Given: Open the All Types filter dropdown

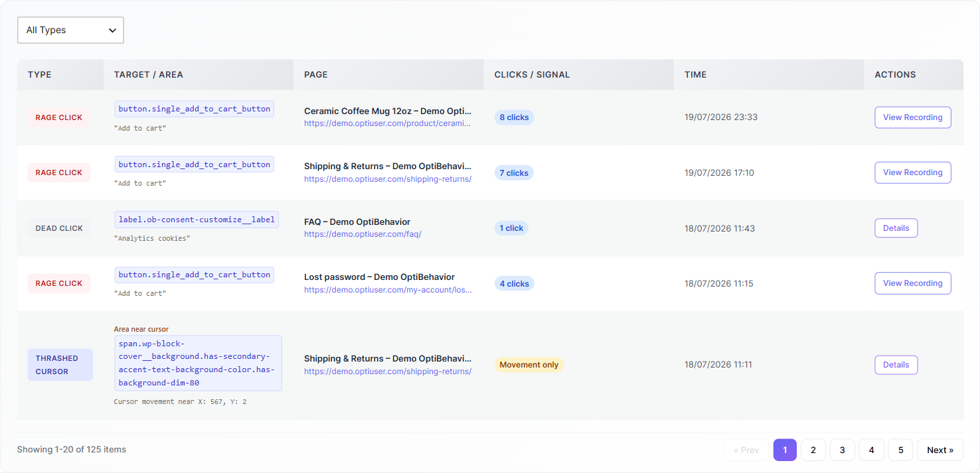Looking at the screenshot, I should pos(70,30).
